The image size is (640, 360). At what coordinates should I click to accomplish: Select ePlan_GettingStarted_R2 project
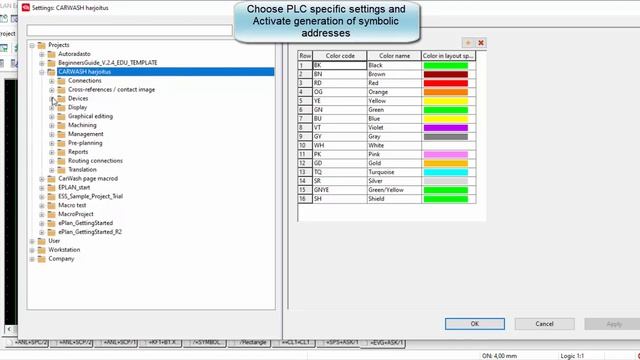pyautogui.click(x=90, y=232)
